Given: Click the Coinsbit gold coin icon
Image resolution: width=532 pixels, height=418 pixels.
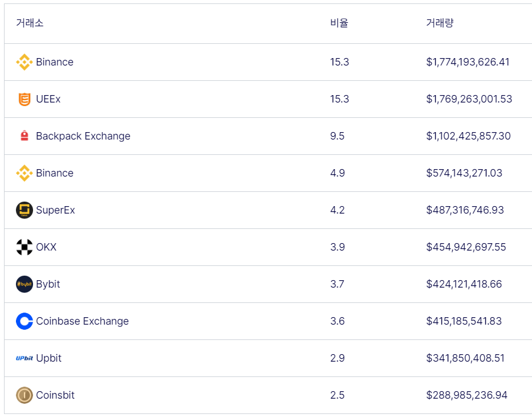Looking at the screenshot, I should (x=24, y=395).
